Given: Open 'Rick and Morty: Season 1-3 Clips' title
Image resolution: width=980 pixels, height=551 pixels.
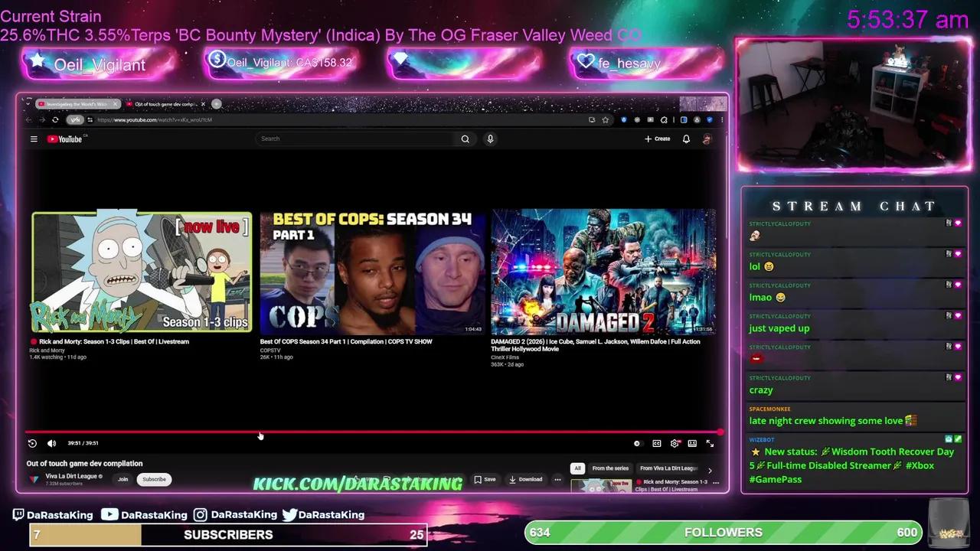Looking at the screenshot, I should [x=114, y=341].
